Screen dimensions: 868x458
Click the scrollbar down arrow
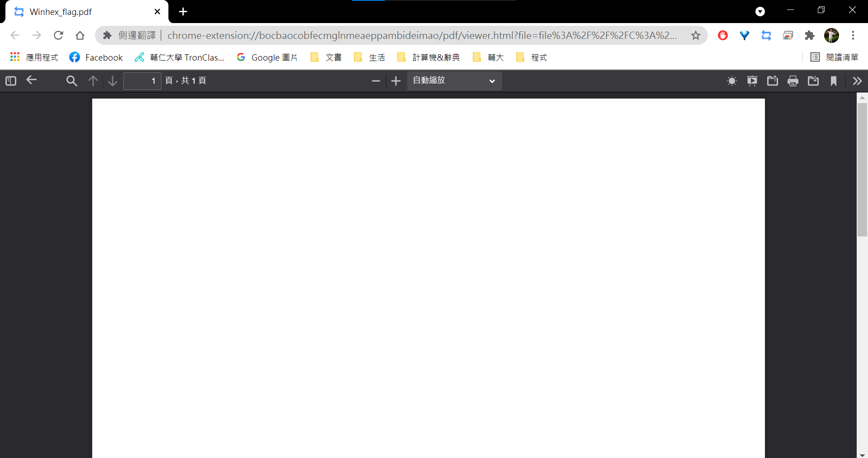point(862,455)
